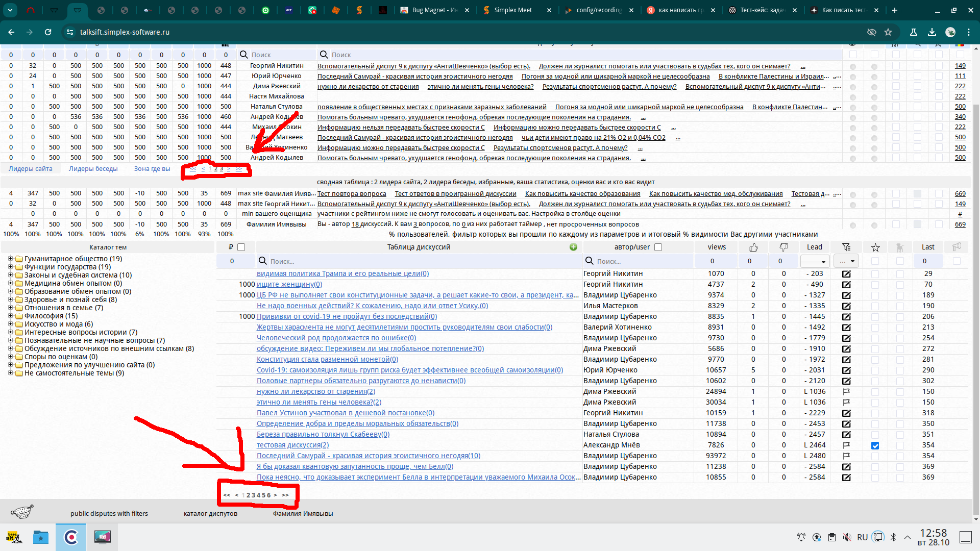Expand the Философия (15) tree node
The height and width of the screenshot is (551, 980).
[x=10, y=316]
